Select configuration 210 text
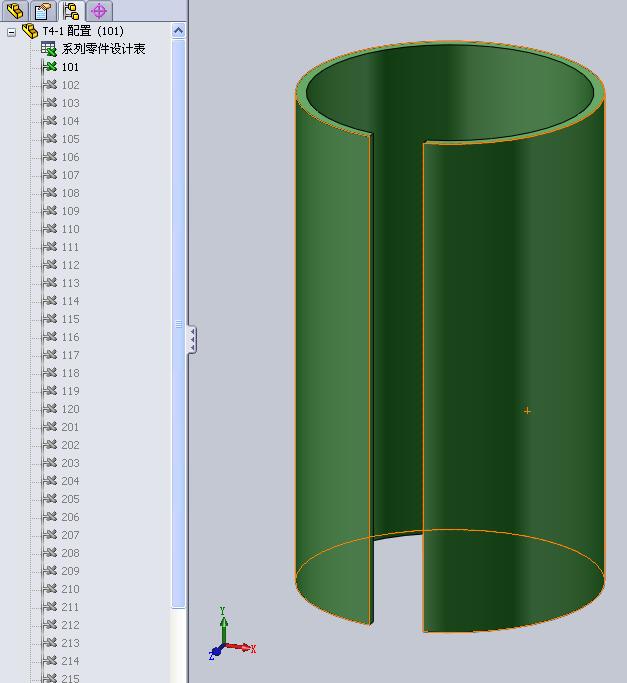Screen dimensions: 627x683 [x=70, y=589]
